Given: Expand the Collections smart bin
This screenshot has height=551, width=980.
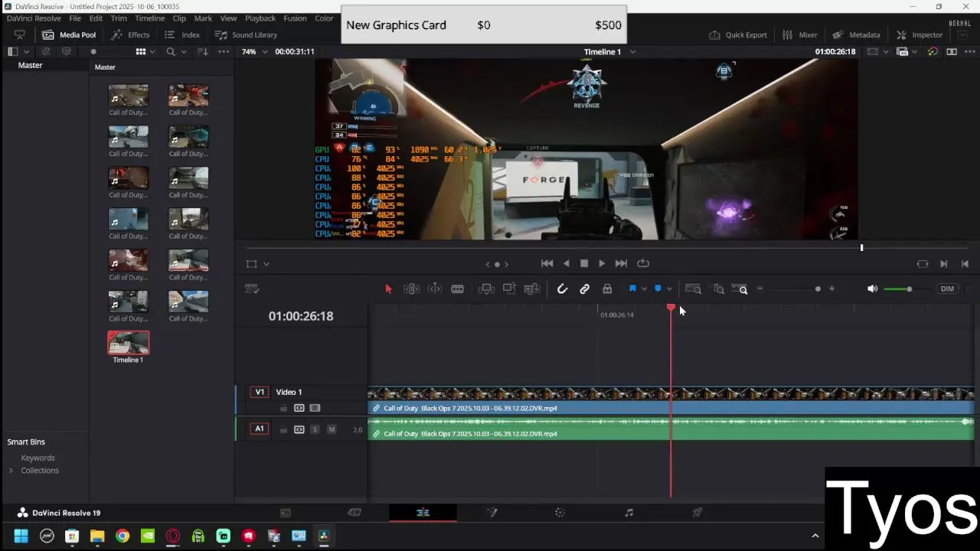Looking at the screenshot, I should click(x=11, y=470).
